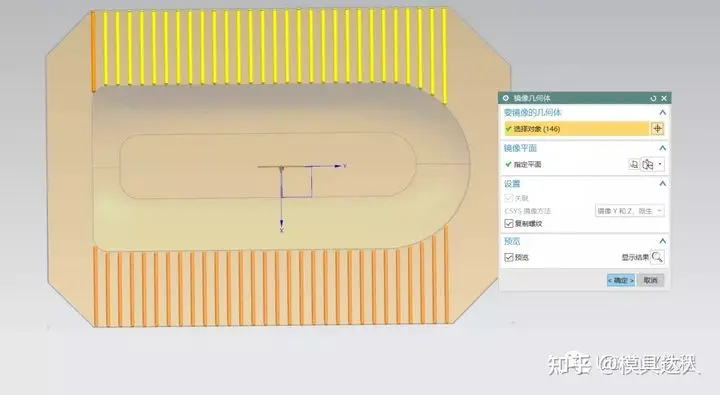Activate the 选择对象 (146) selection row
This screenshot has width=720, height=395.
[577, 129]
